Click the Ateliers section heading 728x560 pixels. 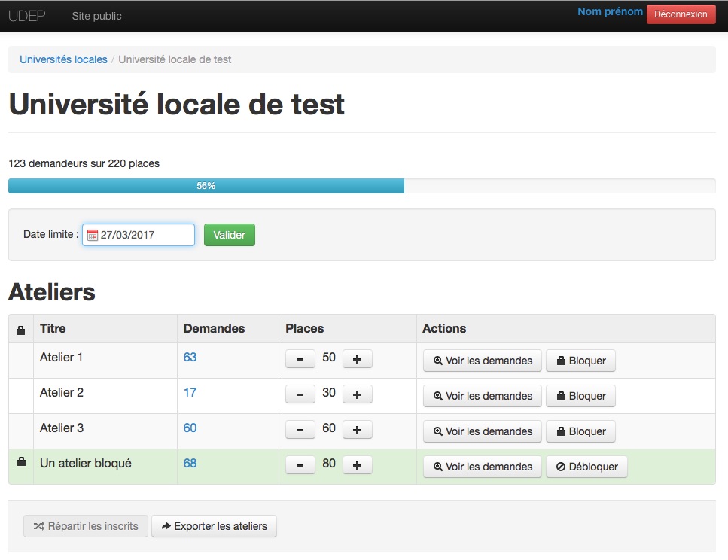52,292
